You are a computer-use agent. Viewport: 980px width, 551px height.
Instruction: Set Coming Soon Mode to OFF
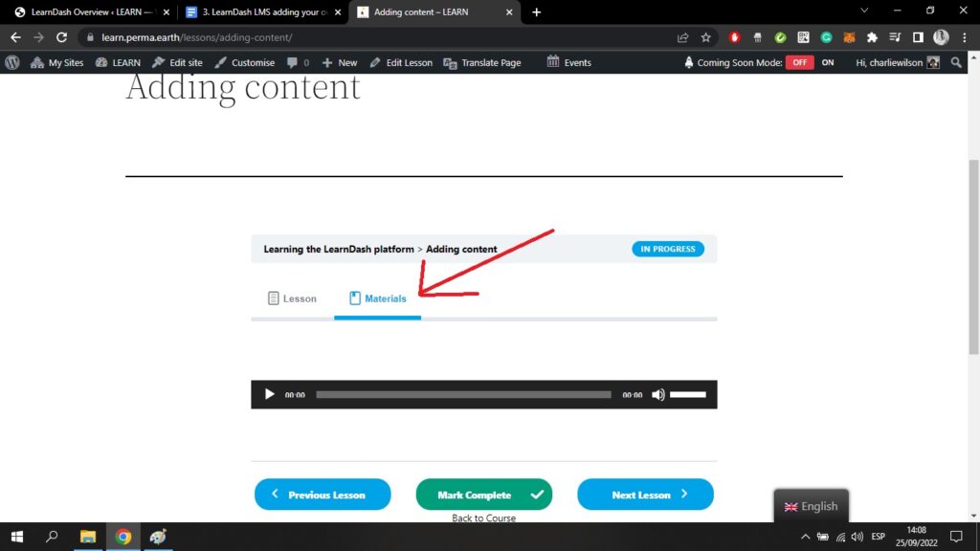click(799, 62)
